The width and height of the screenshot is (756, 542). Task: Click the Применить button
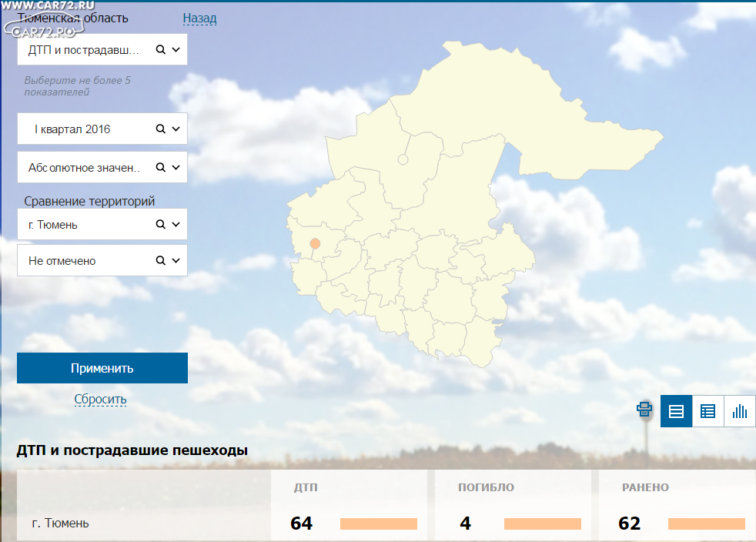(102, 368)
